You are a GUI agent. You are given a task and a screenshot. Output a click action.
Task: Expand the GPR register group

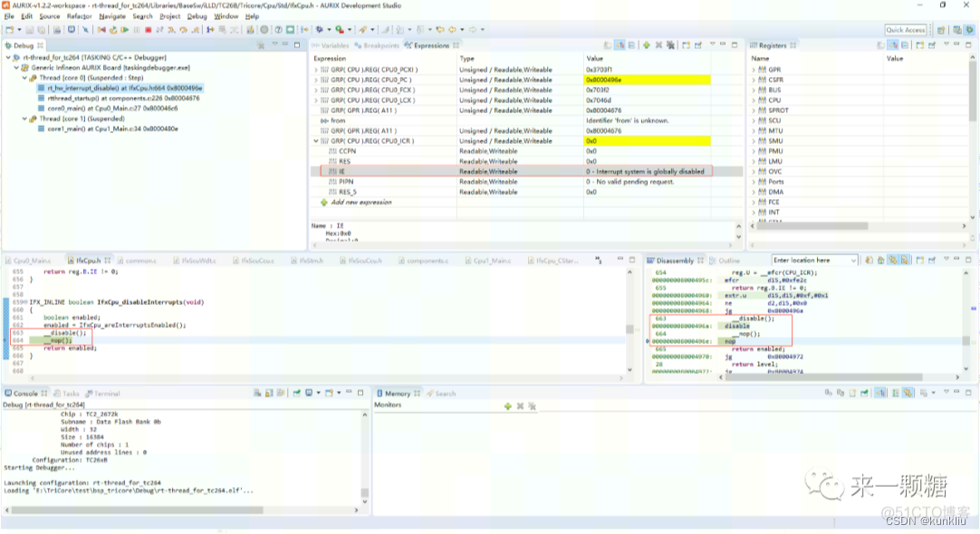coord(754,70)
